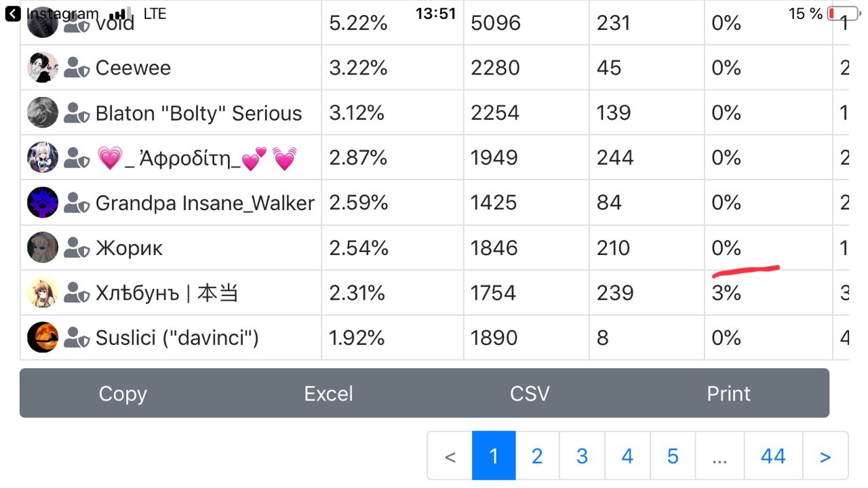
Task: Select page 5 in pagination
Action: tap(673, 456)
